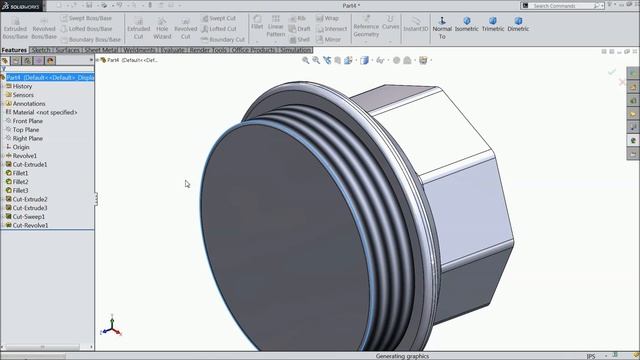Click Zoom to Area icon
Image resolution: width=640 pixels, height=360 pixels.
tap(316, 60)
